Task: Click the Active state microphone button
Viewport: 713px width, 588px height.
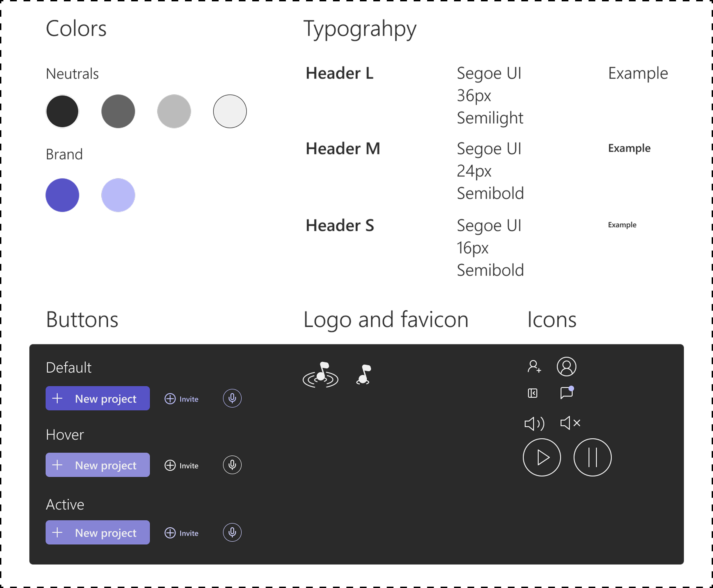Action: pos(232,532)
